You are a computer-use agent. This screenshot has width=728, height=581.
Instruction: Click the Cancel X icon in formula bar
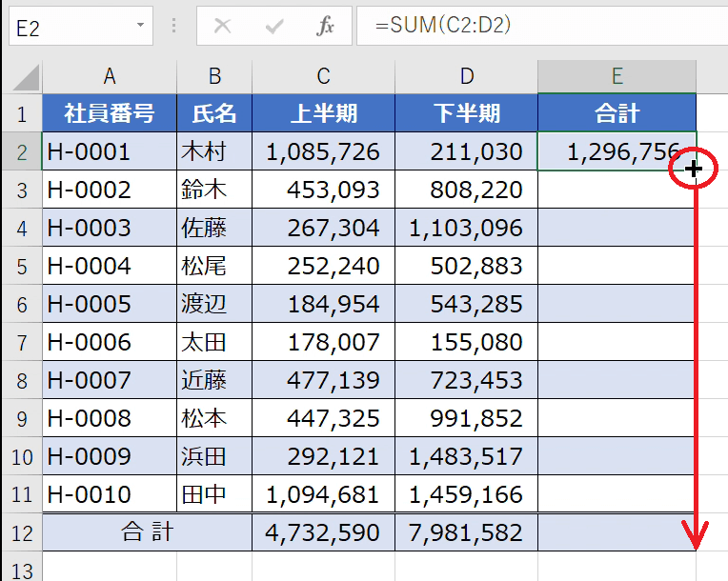tap(223, 27)
